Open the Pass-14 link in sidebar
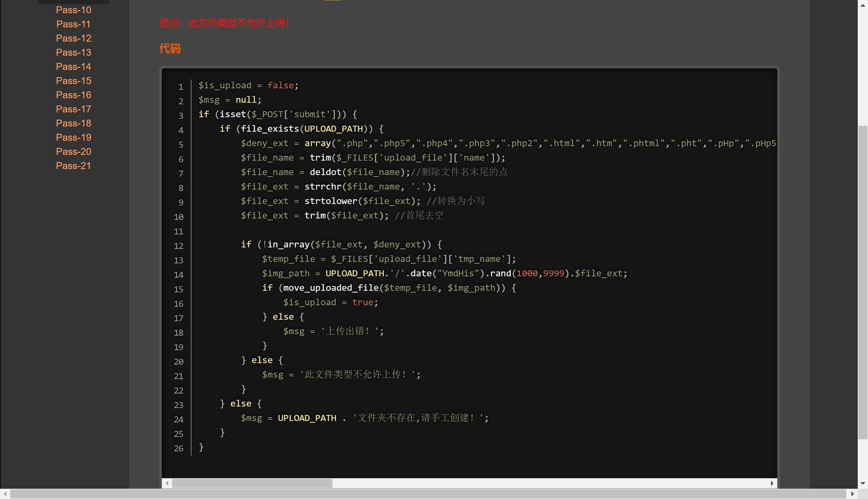This screenshot has width=868, height=499. pos(73,67)
